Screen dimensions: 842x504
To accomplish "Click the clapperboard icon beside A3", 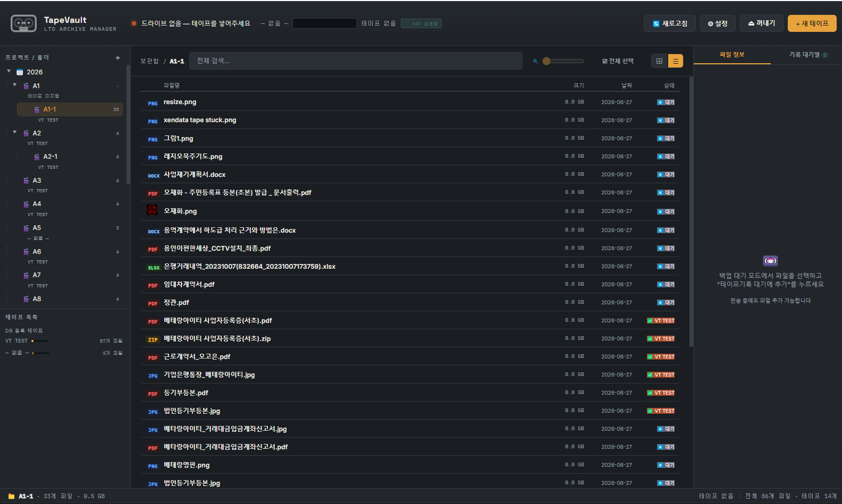I will 26,181.
